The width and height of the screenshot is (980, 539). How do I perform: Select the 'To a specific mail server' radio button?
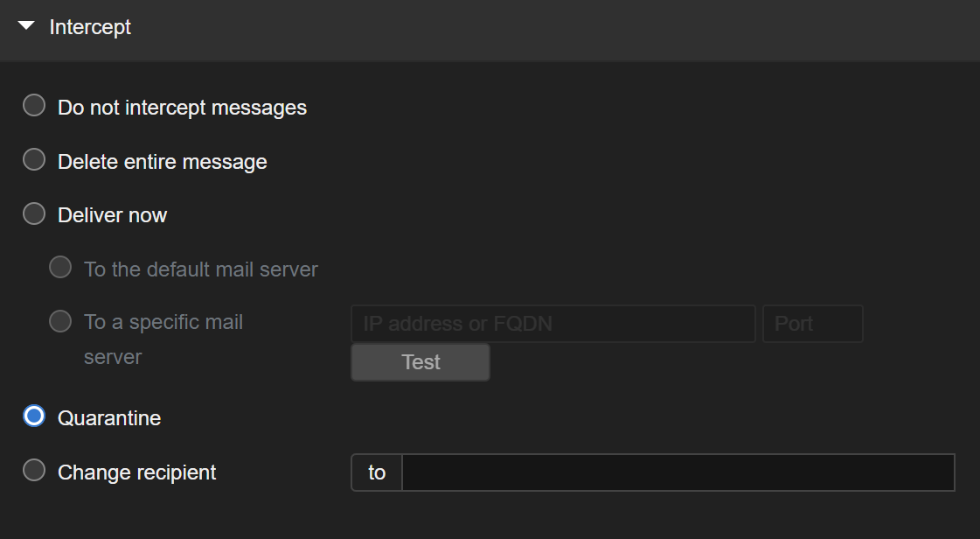pos(60,321)
